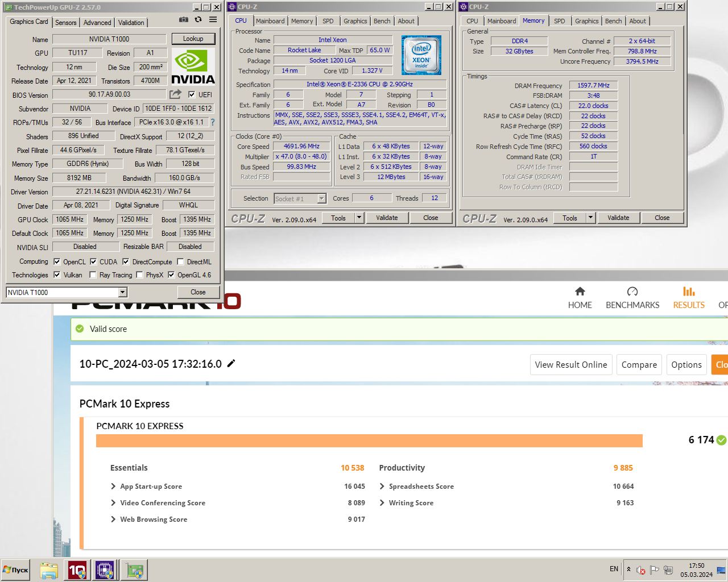Click the Essentials score 10 538
The image size is (728, 582).
pyautogui.click(x=353, y=468)
